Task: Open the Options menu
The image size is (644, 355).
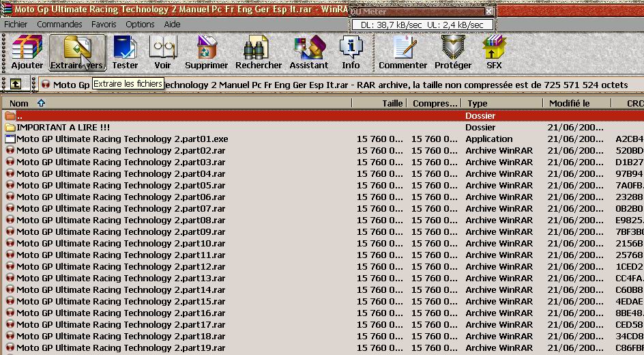Action: click(140, 25)
